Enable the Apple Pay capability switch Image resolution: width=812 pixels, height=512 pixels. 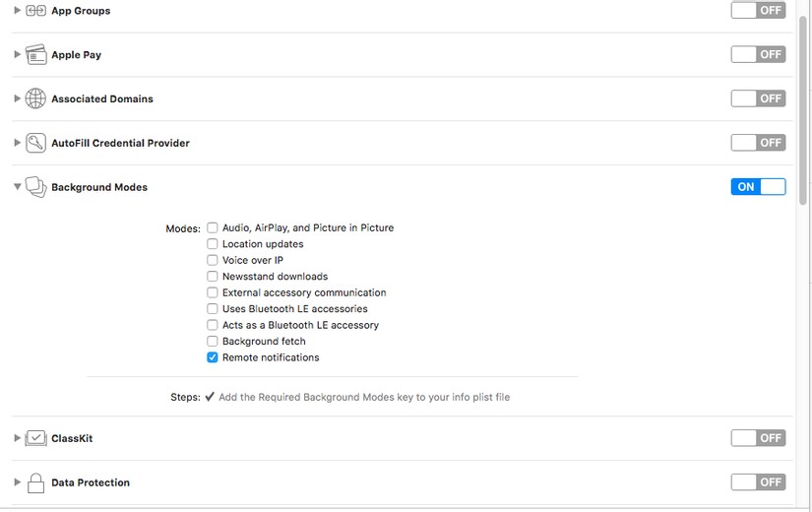pyautogui.click(x=758, y=55)
